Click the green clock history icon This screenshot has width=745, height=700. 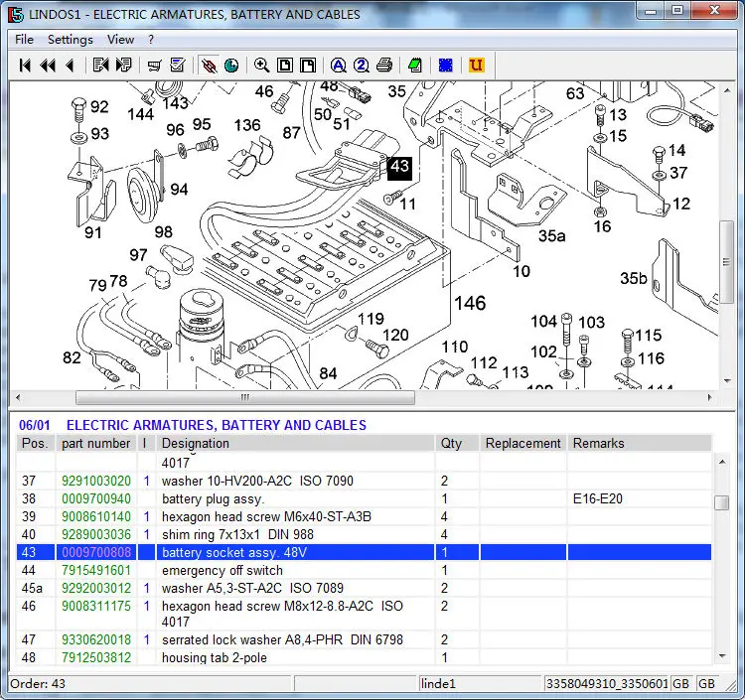coord(231,66)
